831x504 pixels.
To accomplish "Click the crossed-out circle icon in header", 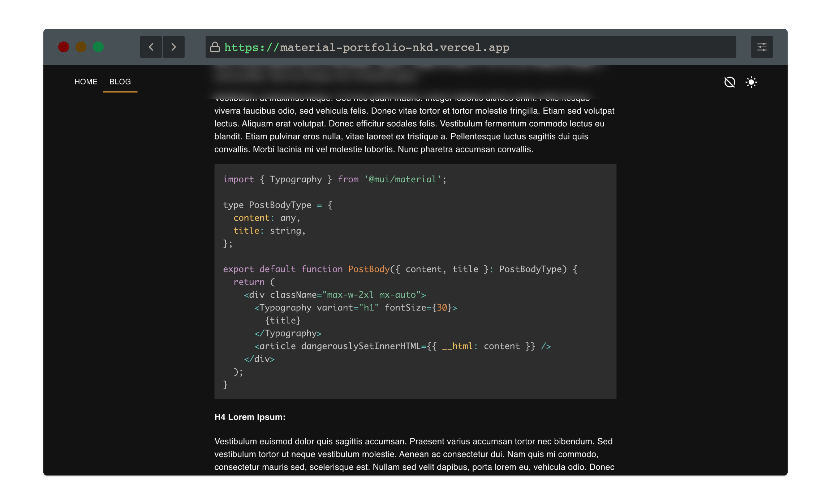I will point(729,82).
